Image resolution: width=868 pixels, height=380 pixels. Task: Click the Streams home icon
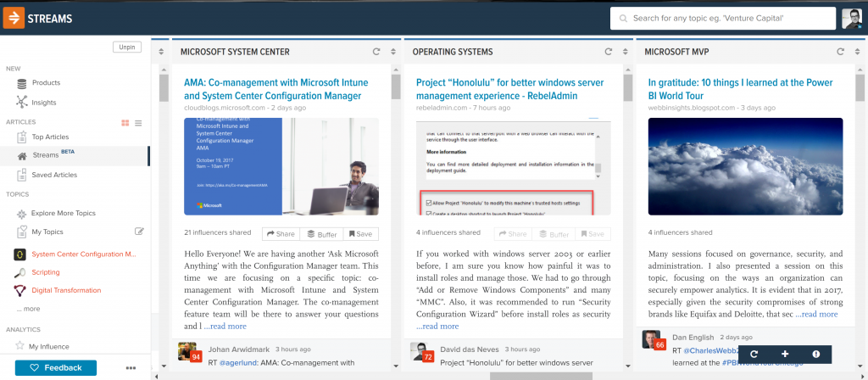pos(22,156)
